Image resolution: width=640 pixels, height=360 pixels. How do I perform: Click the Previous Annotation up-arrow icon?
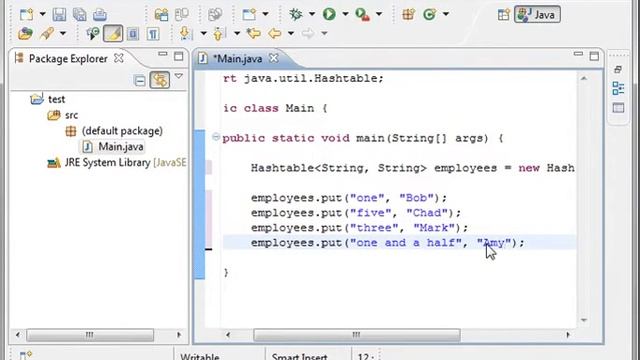point(219,33)
